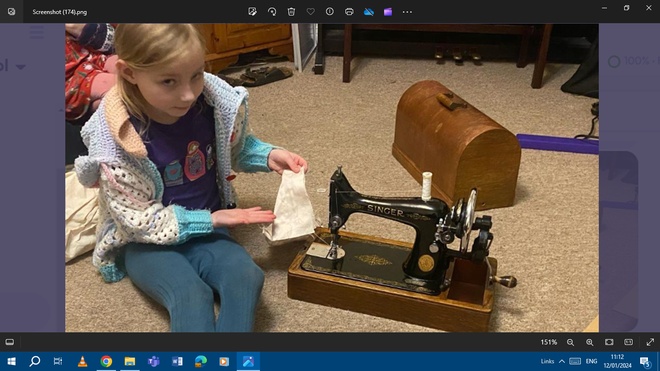Click the OneDrive cloud icon in toolbar
Image resolution: width=660 pixels, height=371 pixels.
[369, 12]
